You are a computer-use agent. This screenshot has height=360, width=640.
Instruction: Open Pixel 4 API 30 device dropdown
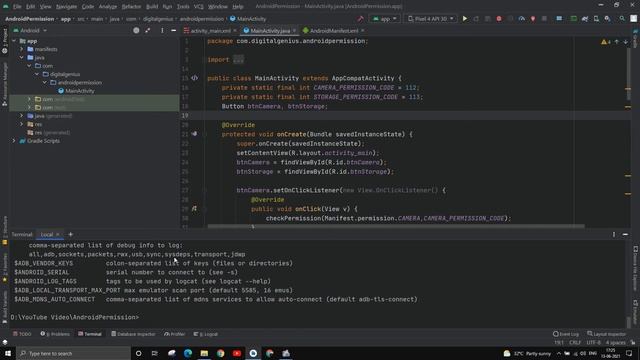tap(431, 19)
